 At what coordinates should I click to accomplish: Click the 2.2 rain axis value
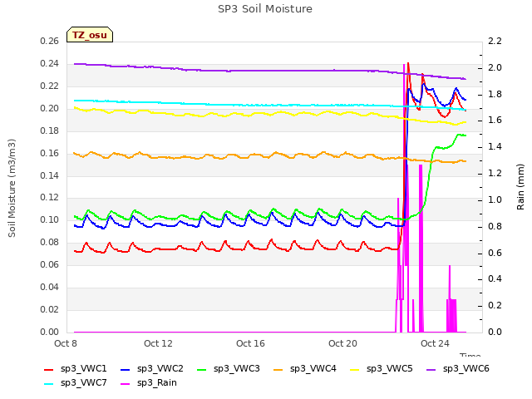pos(495,42)
